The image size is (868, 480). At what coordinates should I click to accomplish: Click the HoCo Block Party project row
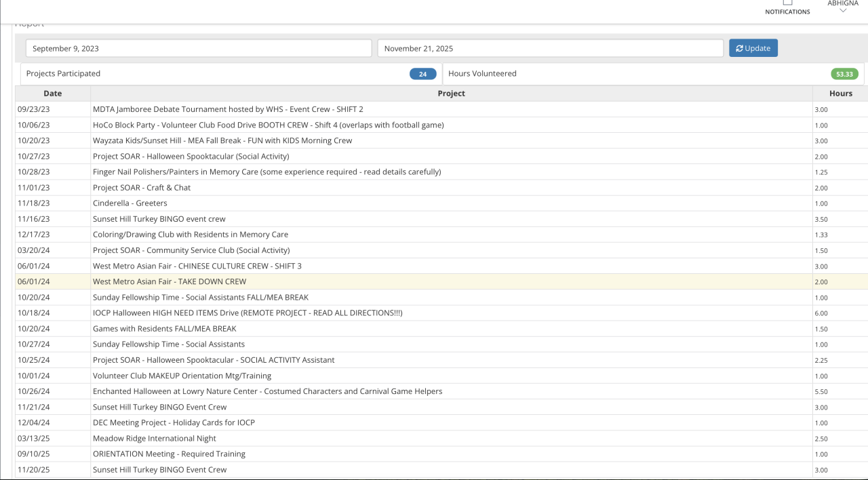point(268,125)
